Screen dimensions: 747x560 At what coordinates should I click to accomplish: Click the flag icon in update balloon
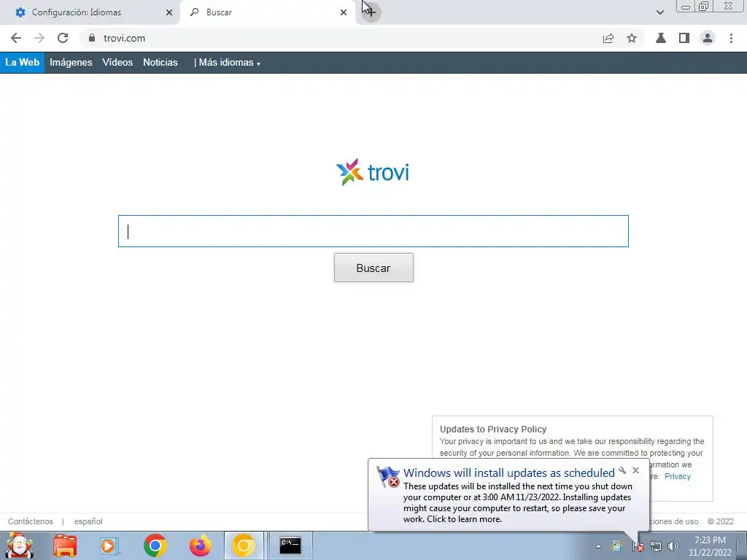tap(388, 477)
